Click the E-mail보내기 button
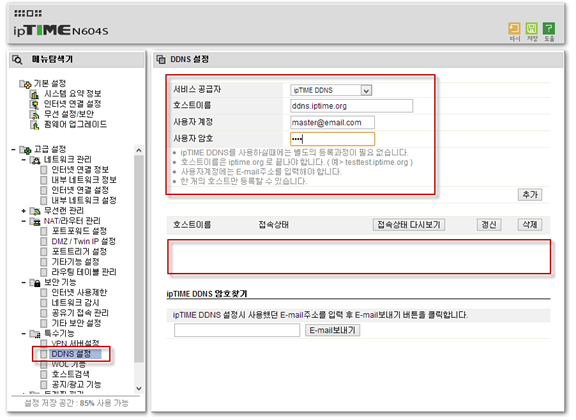The width and height of the screenshot is (576, 420). [x=332, y=330]
